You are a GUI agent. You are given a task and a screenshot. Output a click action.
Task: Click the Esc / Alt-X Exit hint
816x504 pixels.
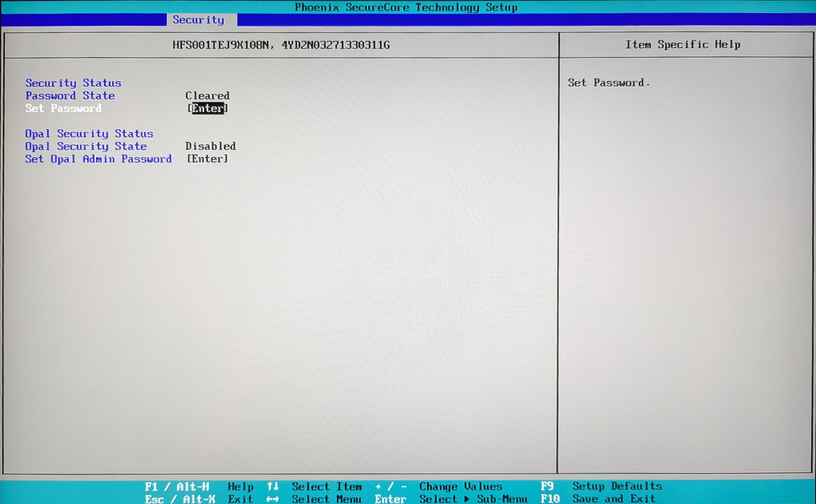[199, 499]
